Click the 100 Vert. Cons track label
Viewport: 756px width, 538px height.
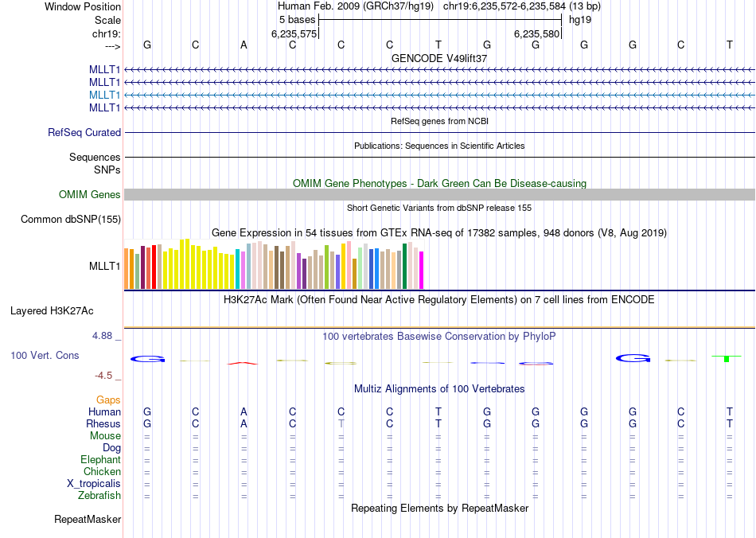45,355
